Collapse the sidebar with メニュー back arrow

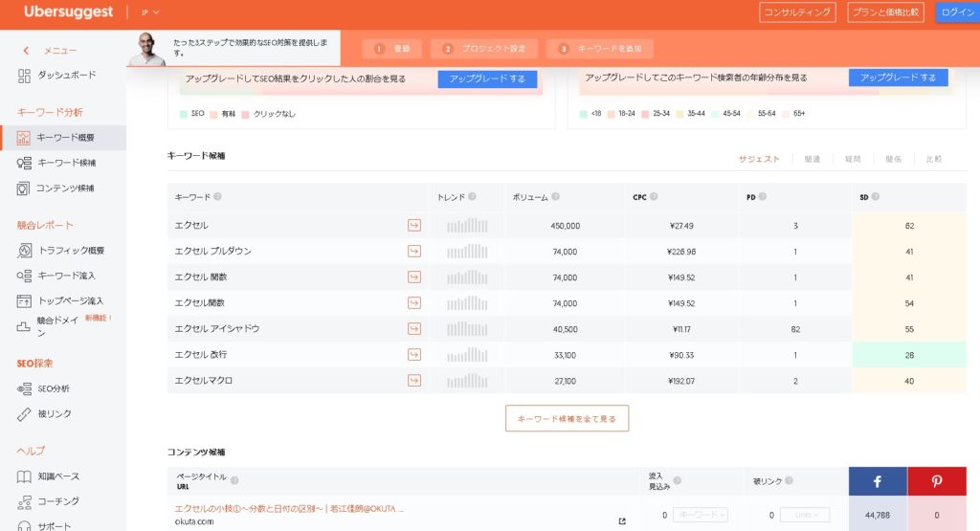(26, 51)
